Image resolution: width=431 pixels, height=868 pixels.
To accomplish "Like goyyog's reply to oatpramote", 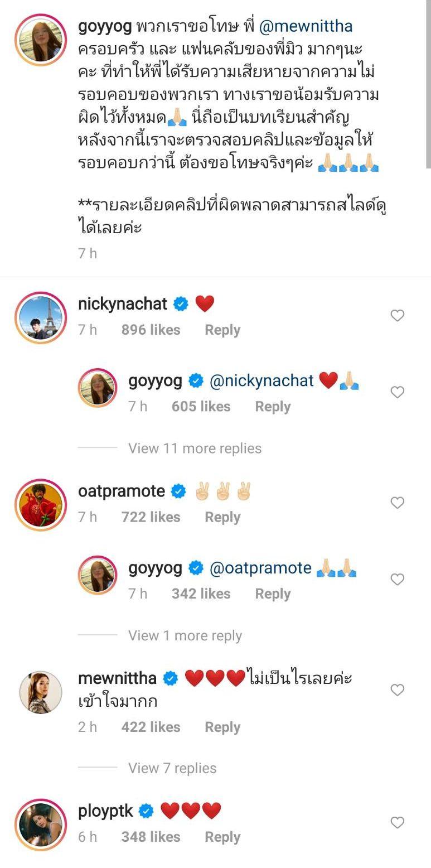I will click(397, 580).
